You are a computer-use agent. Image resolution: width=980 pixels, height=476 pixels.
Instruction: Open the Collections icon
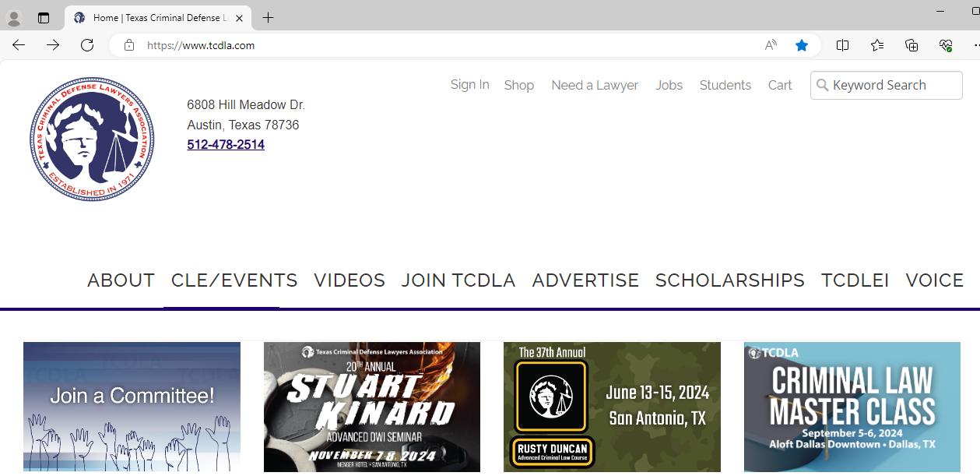click(x=912, y=45)
